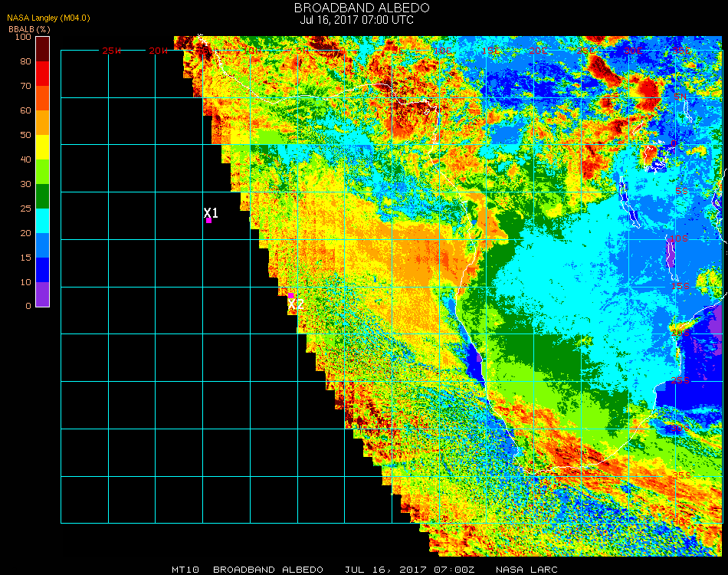
Task: Pick the dark green 25–30% colorbar segment
Action: click(43, 196)
